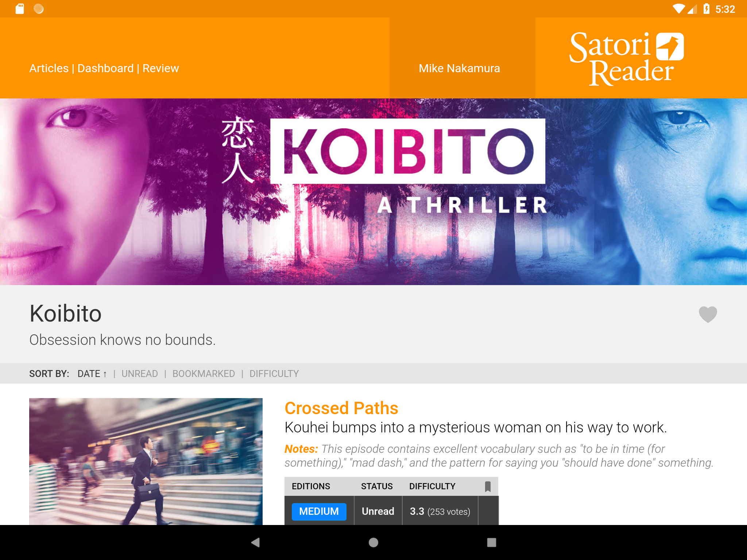Open the Medium edition of Crossed Paths
Screen dimensions: 747x560
coord(319,512)
